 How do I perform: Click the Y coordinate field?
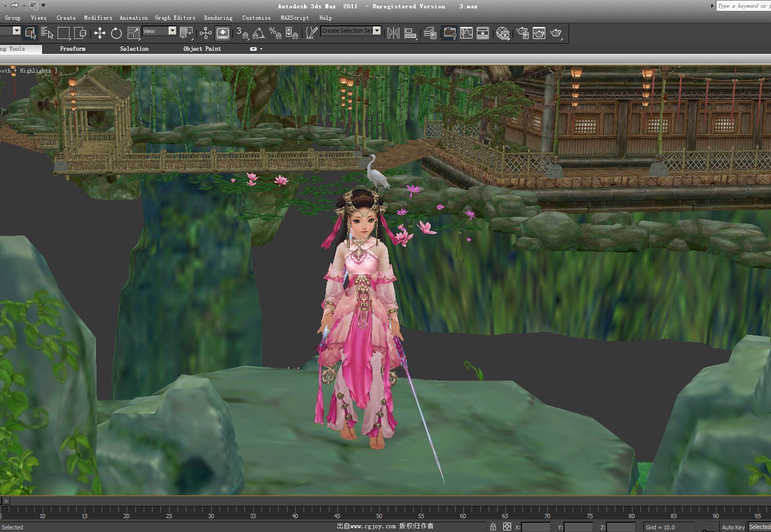579,527
